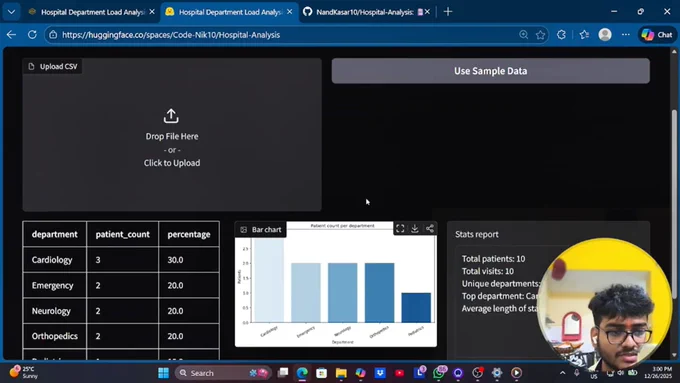View site information lock icon
The width and height of the screenshot is (680, 383).
[x=53, y=35]
